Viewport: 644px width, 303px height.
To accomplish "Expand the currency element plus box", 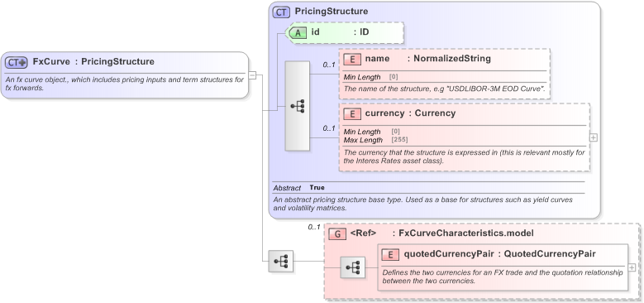I will pyautogui.click(x=593, y=138).
